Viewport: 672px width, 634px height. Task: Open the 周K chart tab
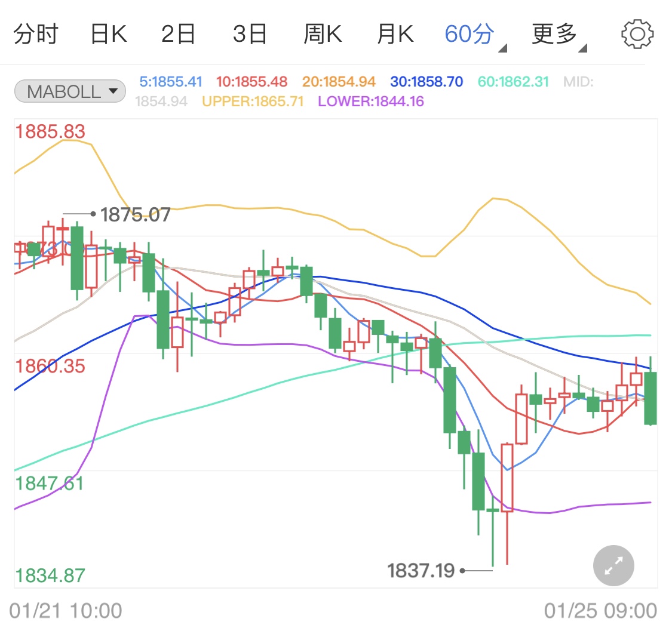click(323, 34)
